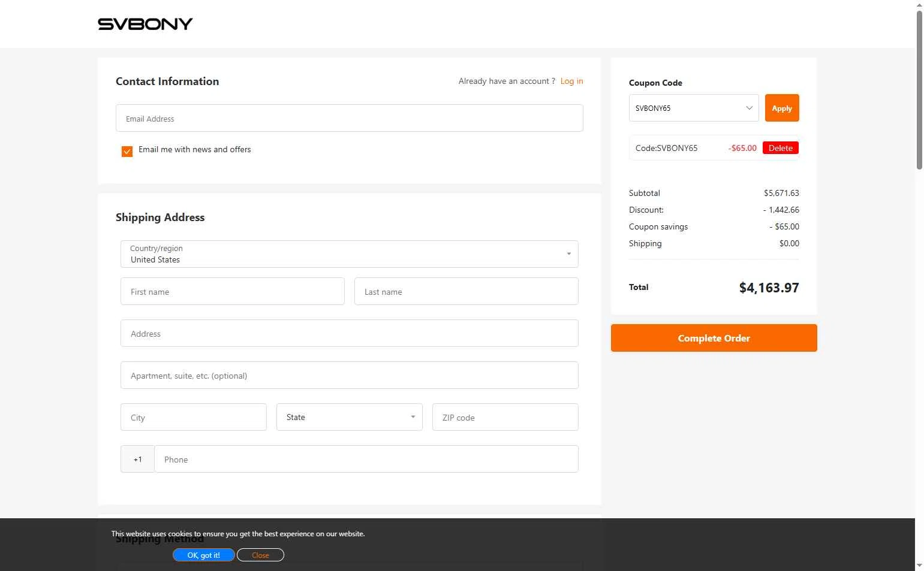Expand the Country/region selector

point(350,254)
